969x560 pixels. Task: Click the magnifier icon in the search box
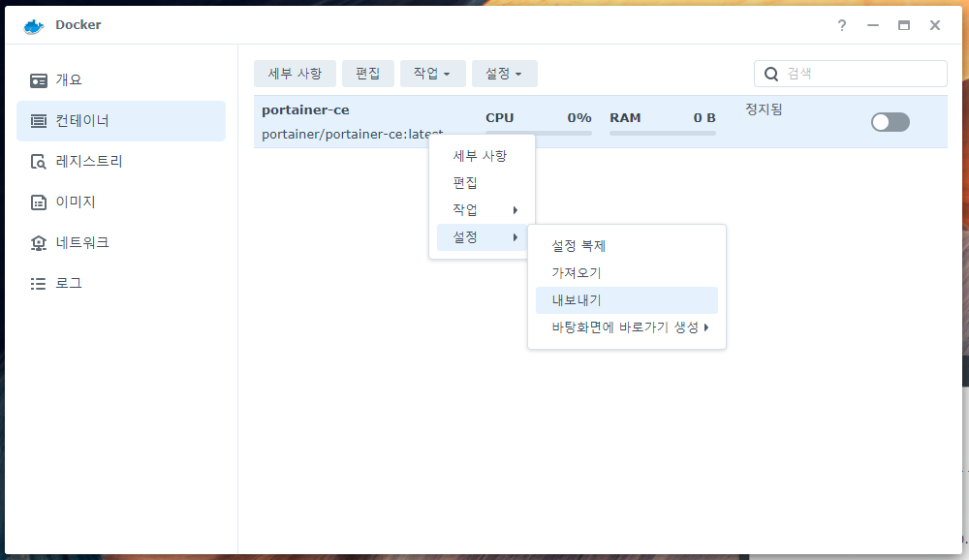(x=771, y=75)
